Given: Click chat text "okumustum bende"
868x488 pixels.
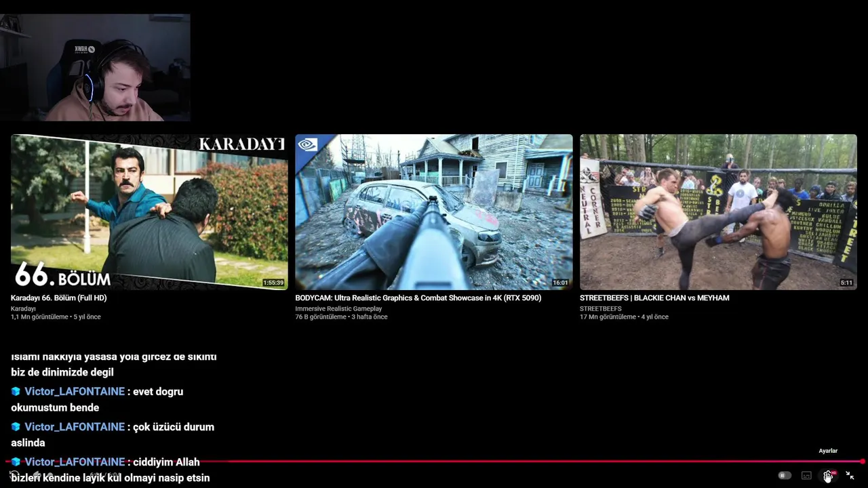Looking at the screenshot, I should coord(55,408).
